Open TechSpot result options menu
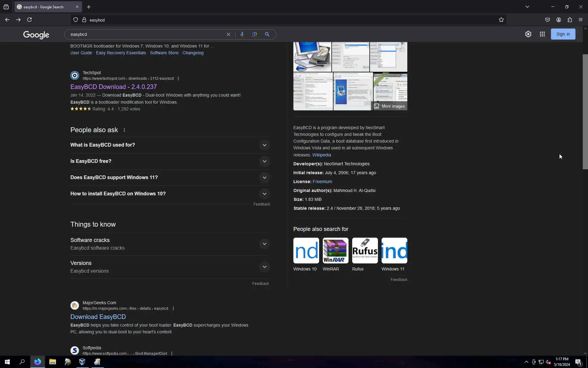This screenshot has width=588, height=368. click(178, 79)
